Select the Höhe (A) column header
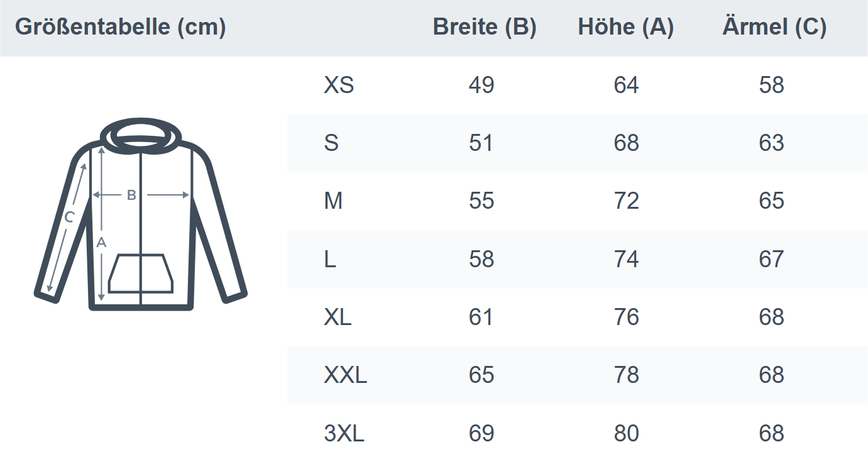868x459 pixels. [625, 28]
